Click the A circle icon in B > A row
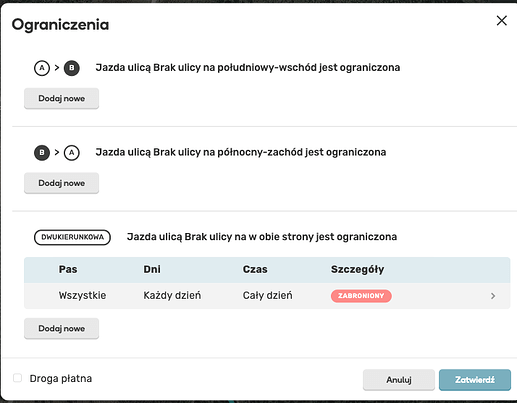The height and width of the screenshot is (403, 517). [x=72, y=153]
